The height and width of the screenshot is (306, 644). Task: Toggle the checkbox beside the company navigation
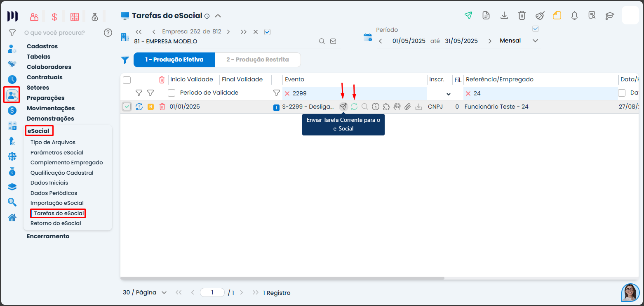(x=267, y=32)
